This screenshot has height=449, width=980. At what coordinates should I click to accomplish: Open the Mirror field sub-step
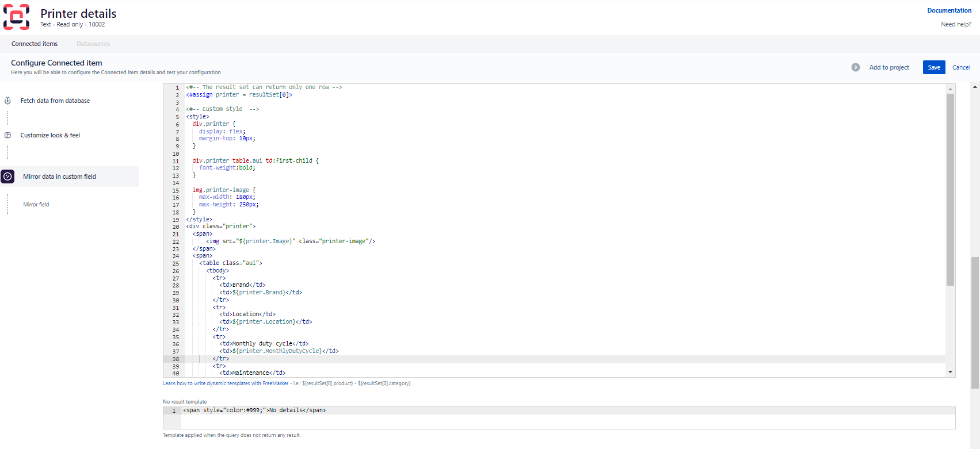[x=36, y=205]
